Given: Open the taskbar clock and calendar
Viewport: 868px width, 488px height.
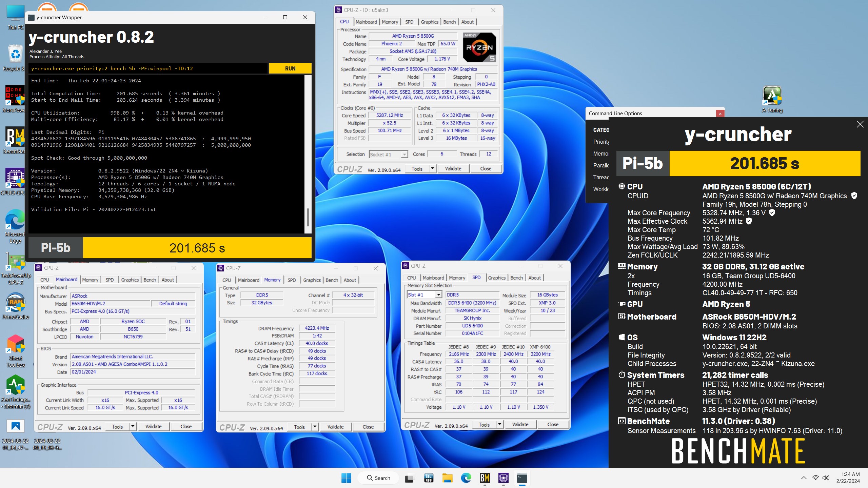Looking at the screenshot, I should [848, 478].
